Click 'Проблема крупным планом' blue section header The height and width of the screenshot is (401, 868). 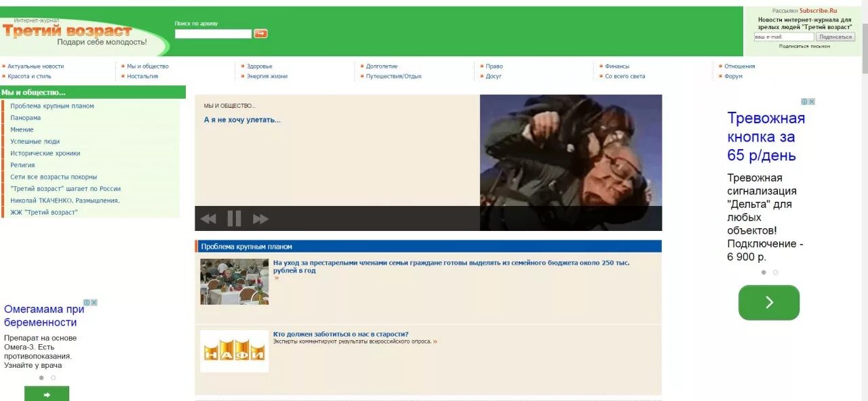[428, 247]
